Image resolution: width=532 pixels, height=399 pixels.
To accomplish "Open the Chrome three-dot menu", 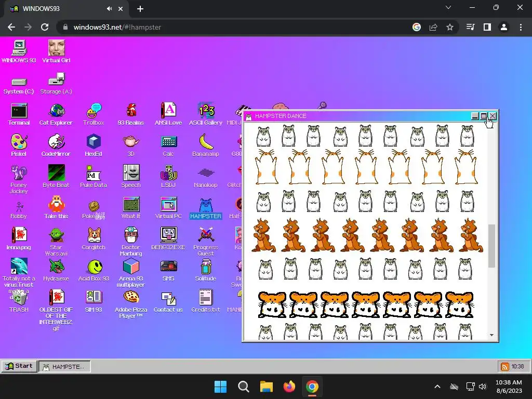I will click(521, 27).
